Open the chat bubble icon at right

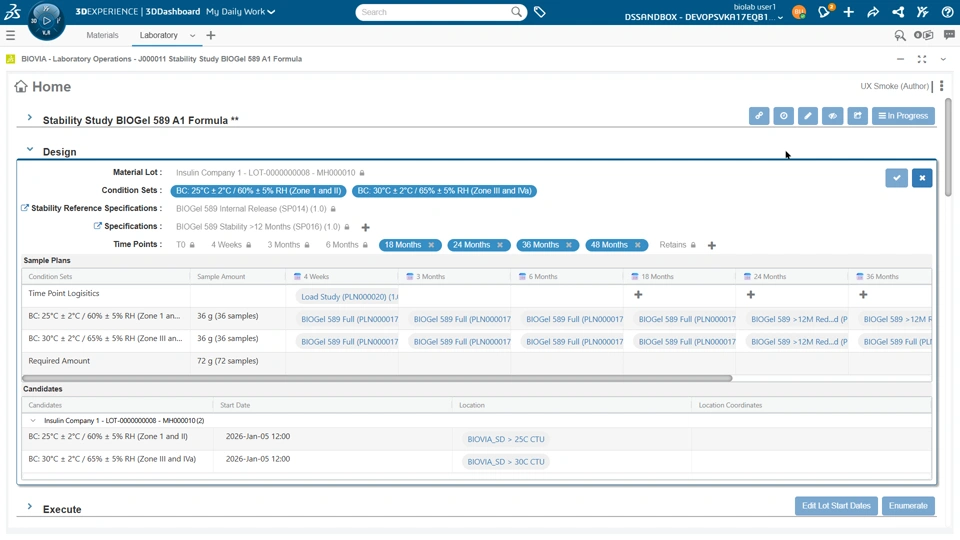point(949,36)
